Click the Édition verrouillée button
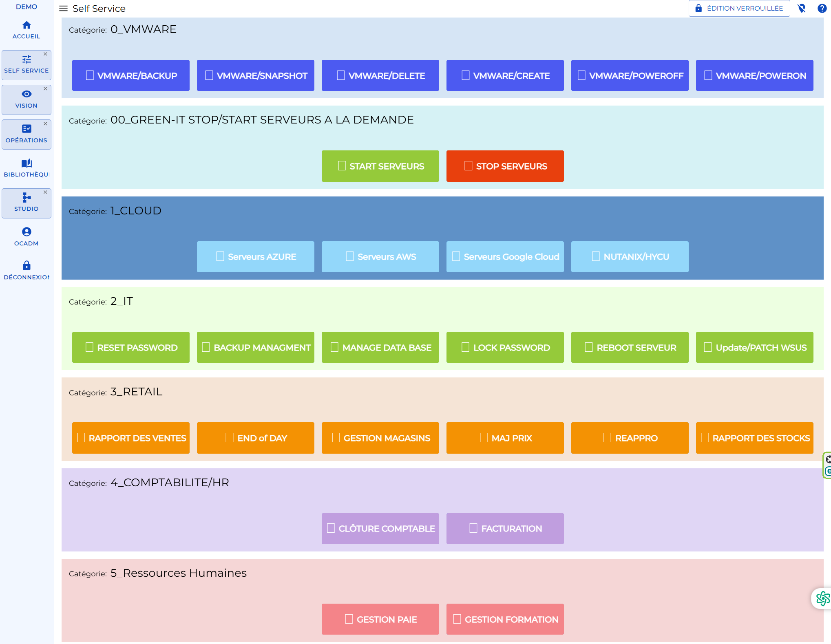The image size is (831, 644). point(739,9)
